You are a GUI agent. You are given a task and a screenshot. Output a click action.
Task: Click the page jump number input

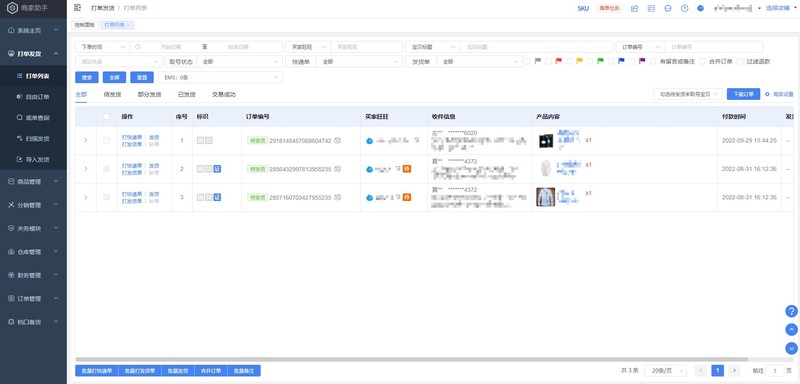pos(775,371)
